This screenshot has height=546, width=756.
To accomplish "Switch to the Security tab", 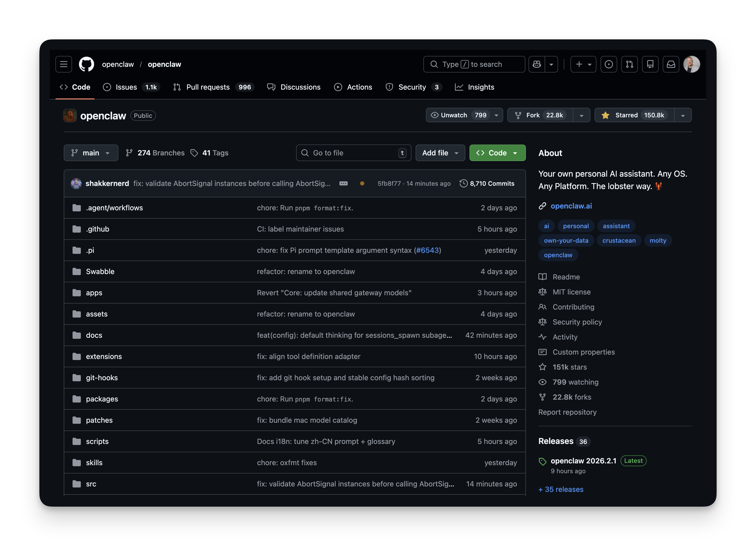I will pos(414,87).
